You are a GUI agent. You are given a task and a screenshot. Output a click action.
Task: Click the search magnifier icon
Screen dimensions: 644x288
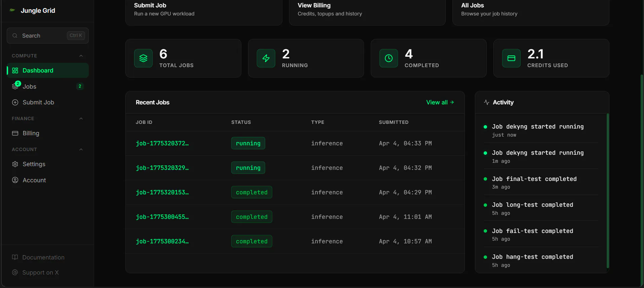[x=15, y=36]
